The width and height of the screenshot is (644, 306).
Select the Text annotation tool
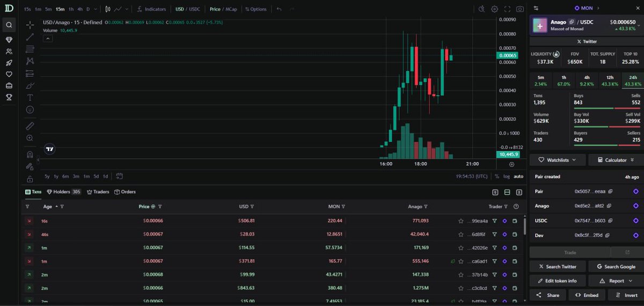(30, 98)
